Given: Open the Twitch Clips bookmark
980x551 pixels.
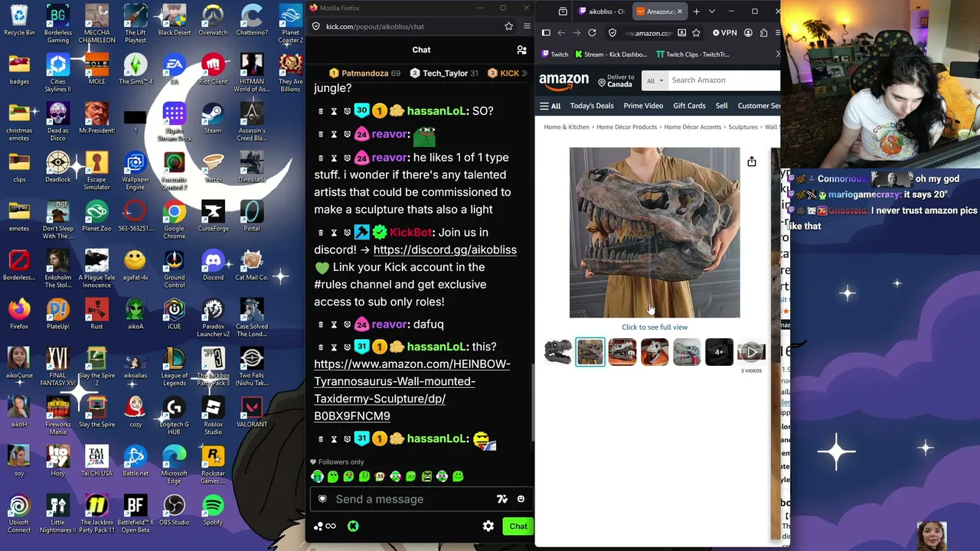Looking at the screenshot, I should point(692,54).
